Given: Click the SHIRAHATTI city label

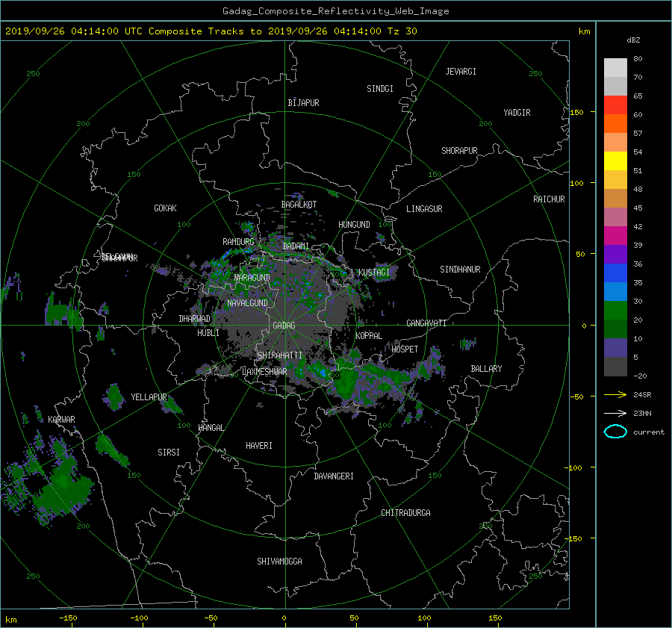Looking at the screenshot, I should pos(280,355).
